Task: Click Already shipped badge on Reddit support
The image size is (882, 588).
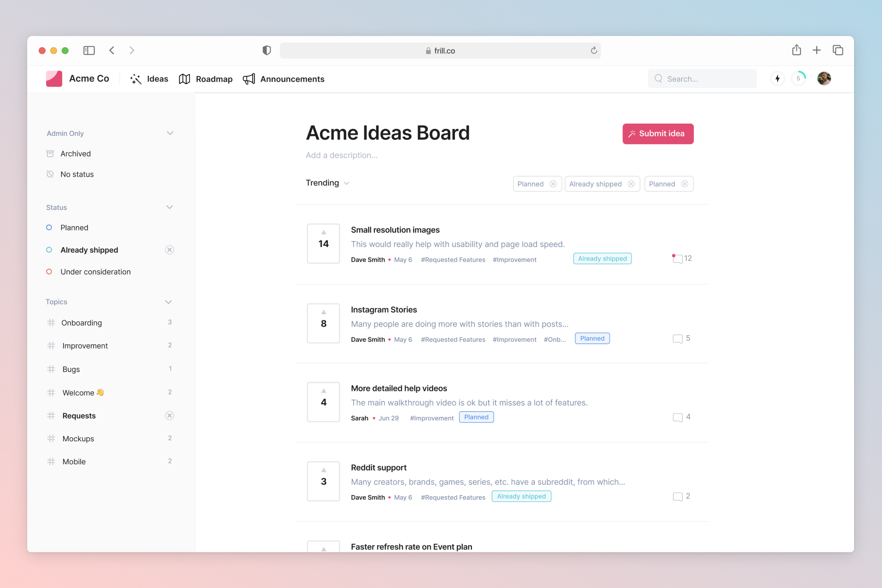Action: pyautogui.click(x=521, y=496)
